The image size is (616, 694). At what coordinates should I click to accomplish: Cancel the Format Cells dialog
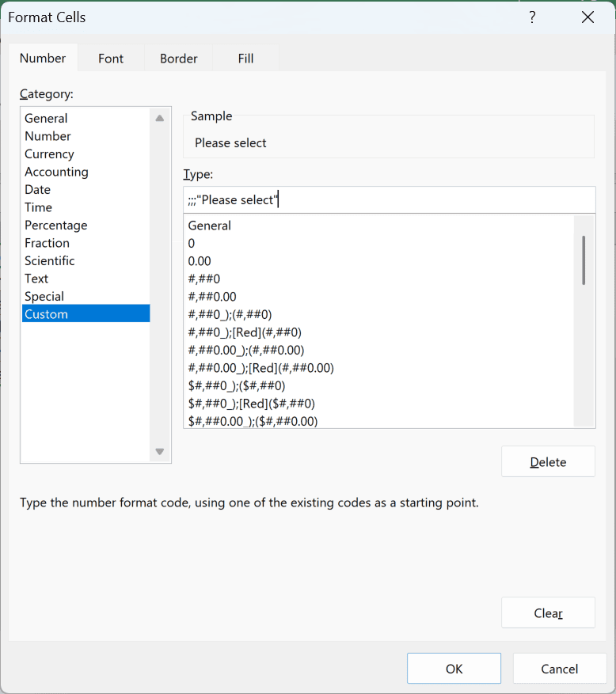pos(559,669)
